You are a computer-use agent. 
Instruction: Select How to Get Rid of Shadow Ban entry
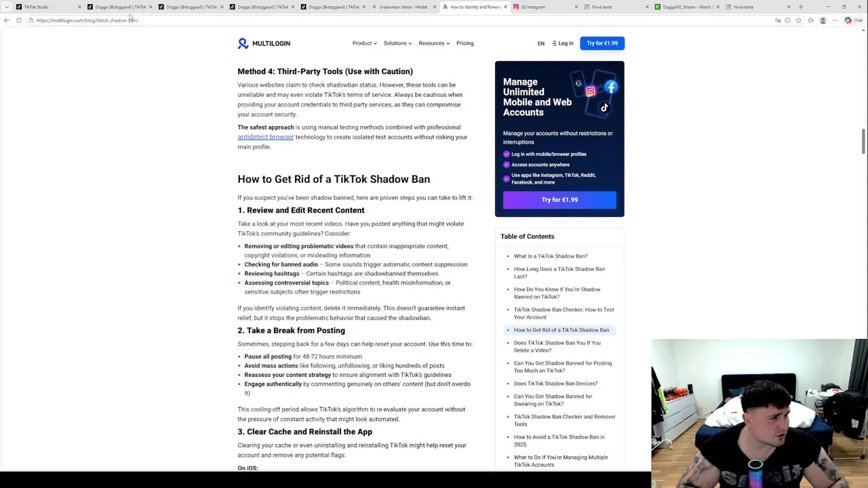[561, 330]
